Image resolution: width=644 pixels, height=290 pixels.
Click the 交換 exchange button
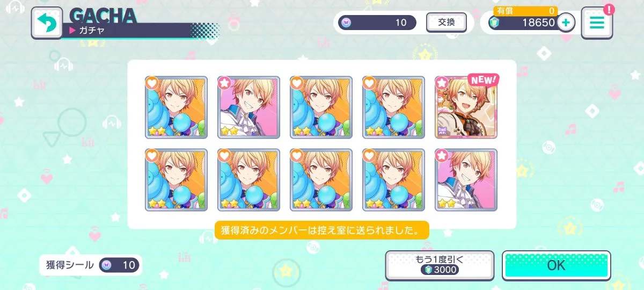coord(447,23)
